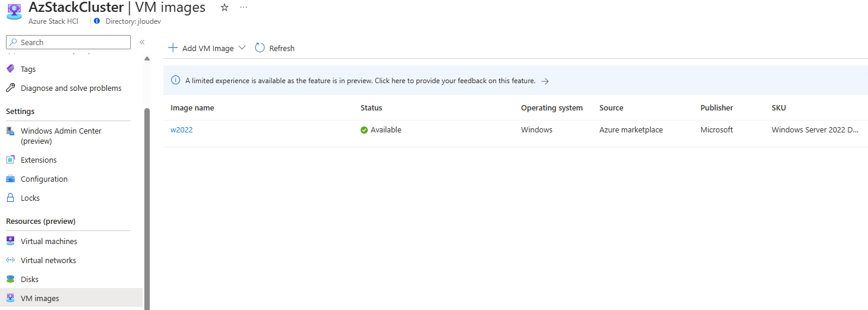868x310 pixels.
Task: Click the sidebar scrollbar up arrow
Action: point(147,58)
